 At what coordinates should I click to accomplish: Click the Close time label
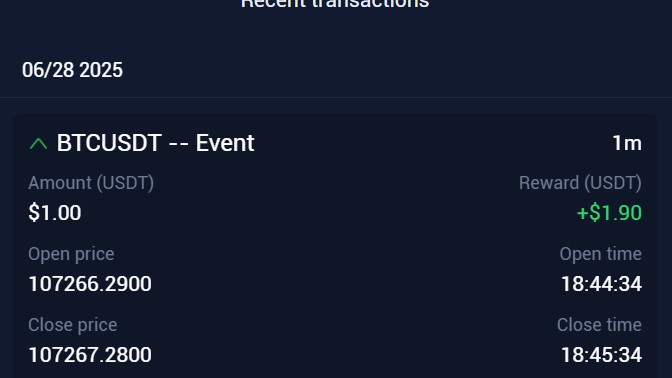599,325
